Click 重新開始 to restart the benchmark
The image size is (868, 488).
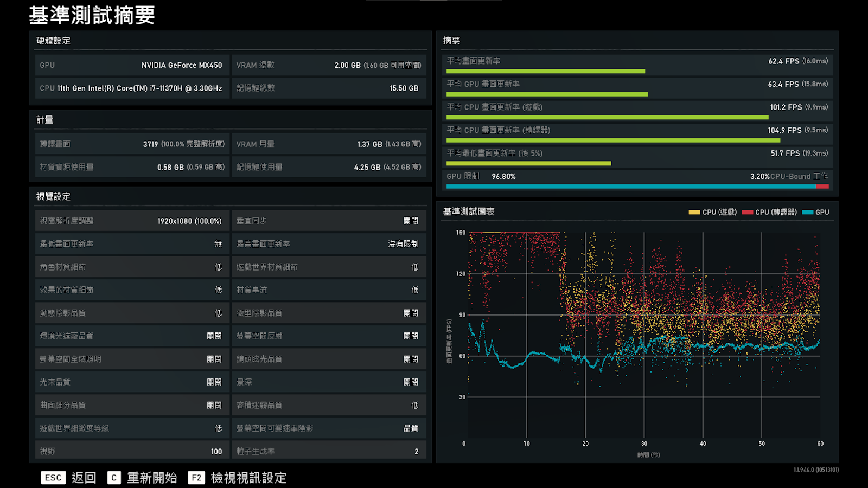152,478
